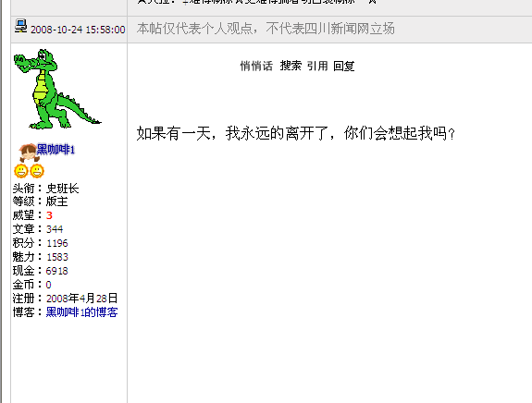Click the 头衔 title 史班长
Image resolution: width=532 pixels, height=403 pixels.
click(62, 189)
